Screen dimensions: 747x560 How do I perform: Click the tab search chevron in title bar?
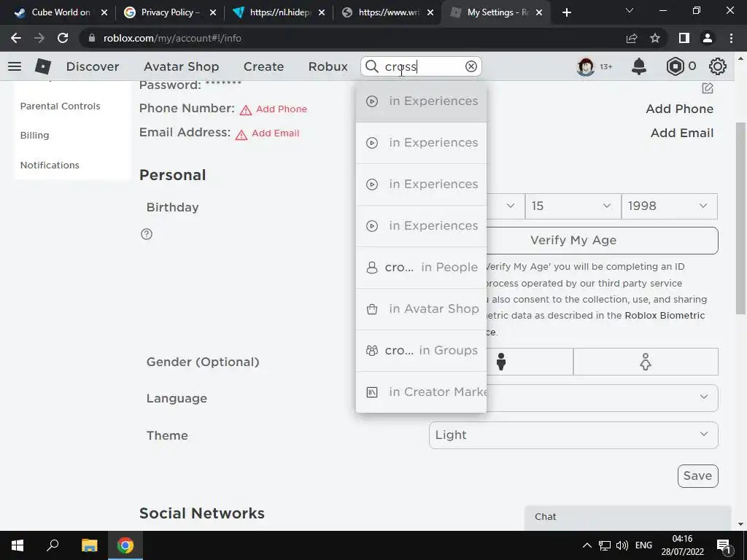(x=630, y=10)
